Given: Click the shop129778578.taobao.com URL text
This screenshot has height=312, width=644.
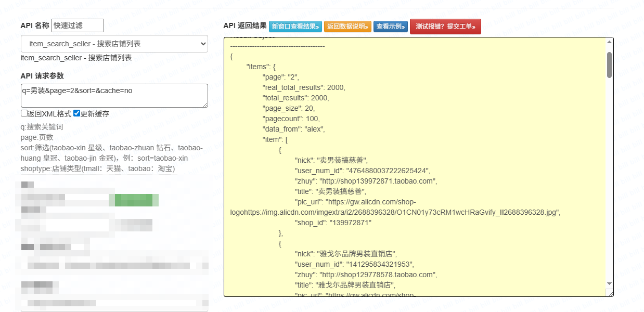Looking at the screenshot, I should coord(377,275).
